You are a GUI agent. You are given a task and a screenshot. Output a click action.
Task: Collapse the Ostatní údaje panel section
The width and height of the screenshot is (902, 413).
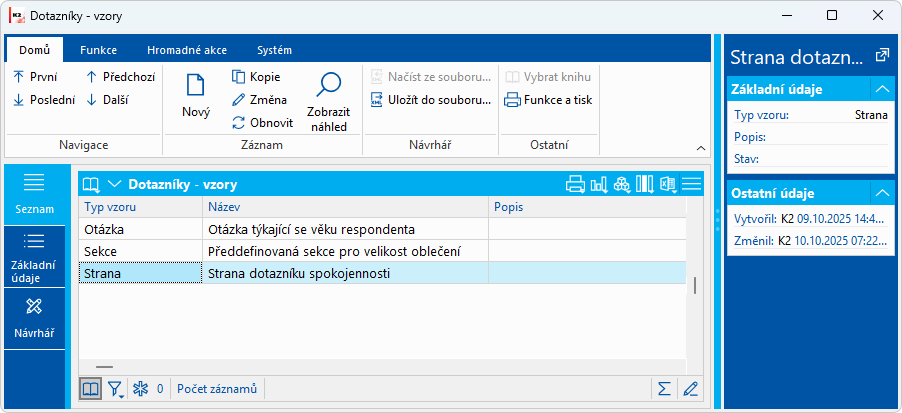coord(881,193)
